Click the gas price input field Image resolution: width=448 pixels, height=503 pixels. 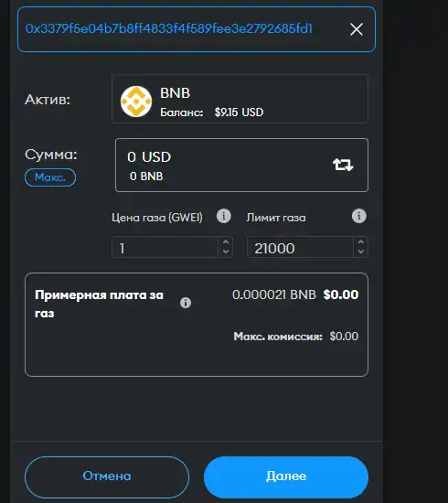[x=172, y=247]
